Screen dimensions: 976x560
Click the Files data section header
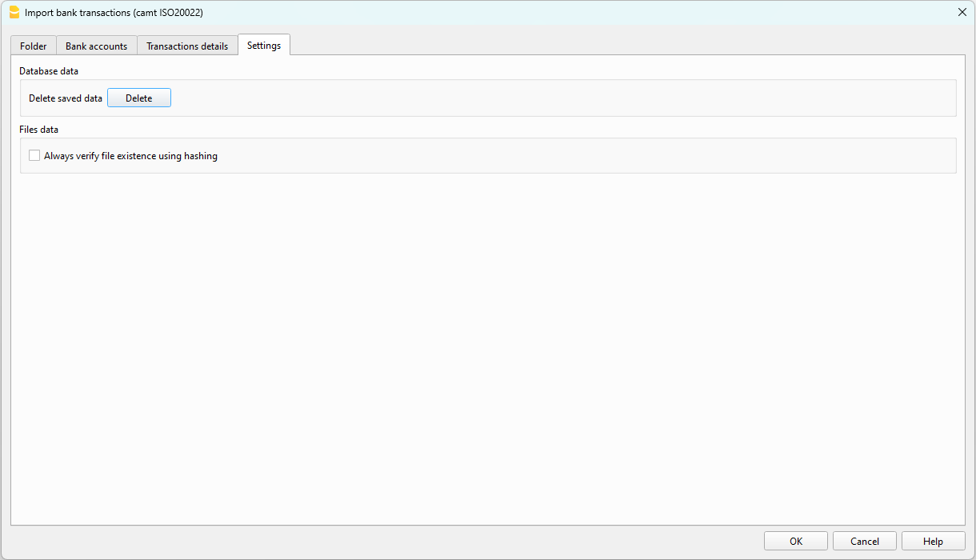[x=38, y=129]
